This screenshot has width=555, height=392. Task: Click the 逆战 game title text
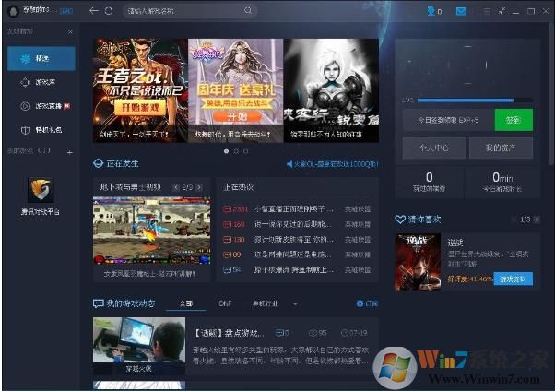tap(455, 243)
